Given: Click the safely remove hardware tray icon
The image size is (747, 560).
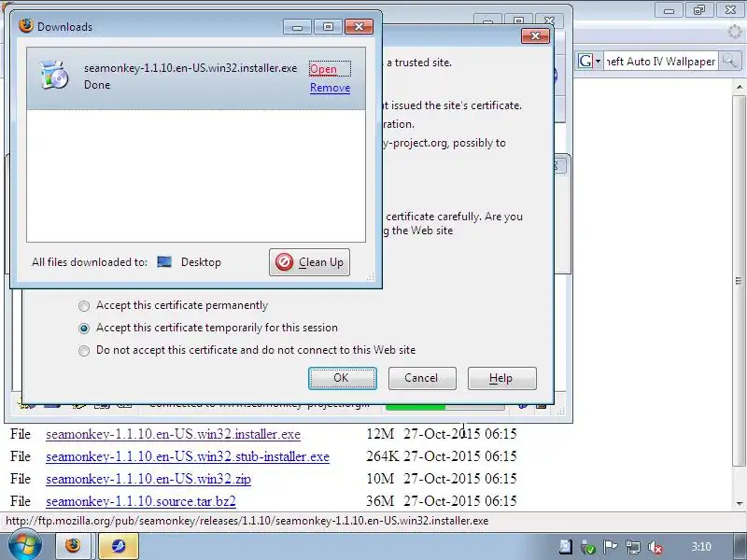Looking at the screenshot, I should pyautogui.click(x=588, y=547).
